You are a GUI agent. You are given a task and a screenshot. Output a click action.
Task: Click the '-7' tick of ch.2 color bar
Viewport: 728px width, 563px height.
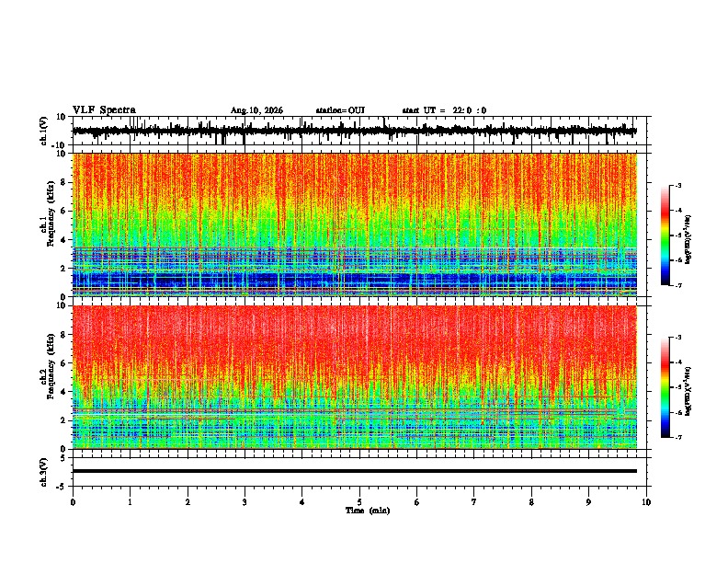click(x=677, y=437)
